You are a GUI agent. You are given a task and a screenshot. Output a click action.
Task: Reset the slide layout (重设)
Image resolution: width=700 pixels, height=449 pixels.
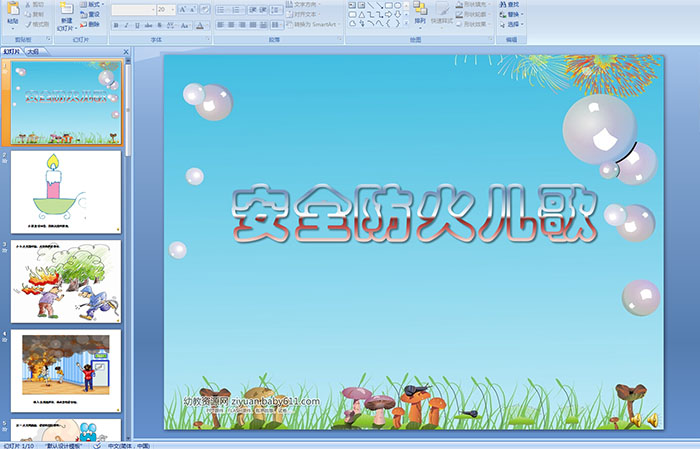point(90,14)
